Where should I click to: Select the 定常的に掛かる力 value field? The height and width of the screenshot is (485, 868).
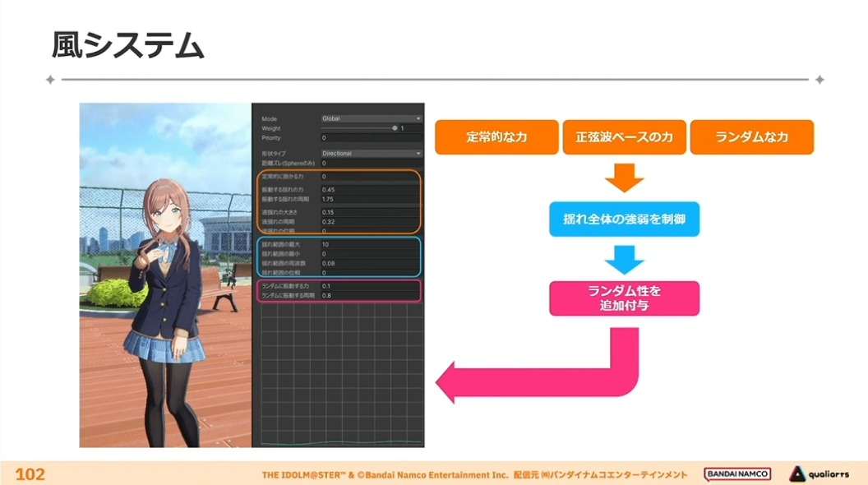[x=369, y=177]
